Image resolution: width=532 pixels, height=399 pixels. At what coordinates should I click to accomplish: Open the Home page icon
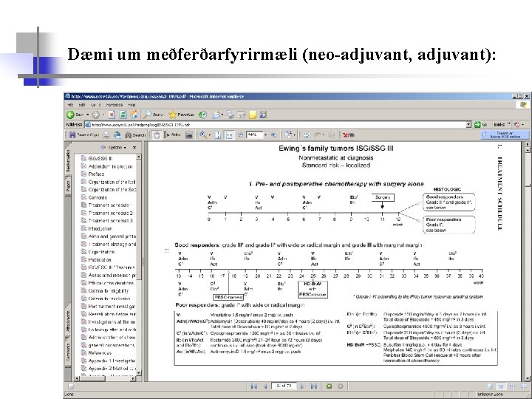tap(134, 115)
